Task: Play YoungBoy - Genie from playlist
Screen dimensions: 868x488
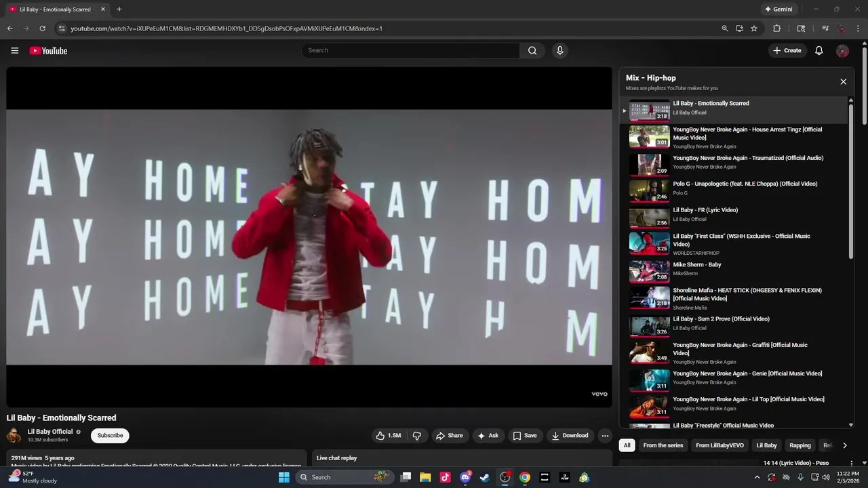Action: coord(734,380)
